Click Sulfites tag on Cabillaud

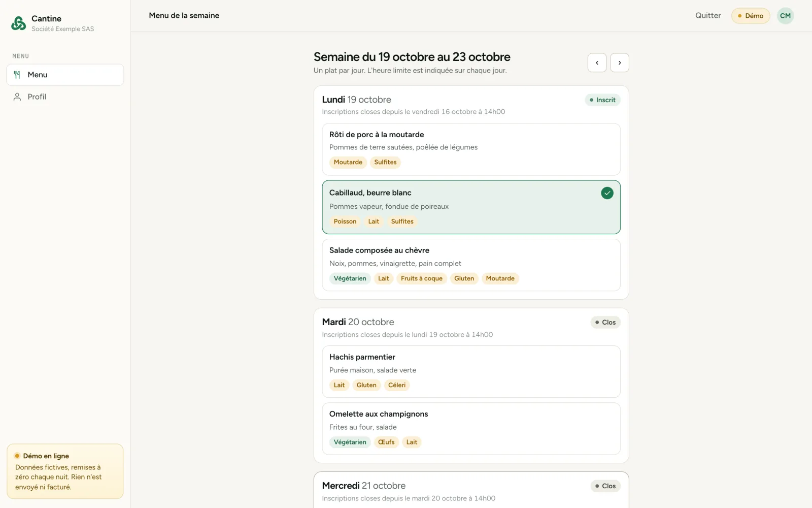[402, 221]
